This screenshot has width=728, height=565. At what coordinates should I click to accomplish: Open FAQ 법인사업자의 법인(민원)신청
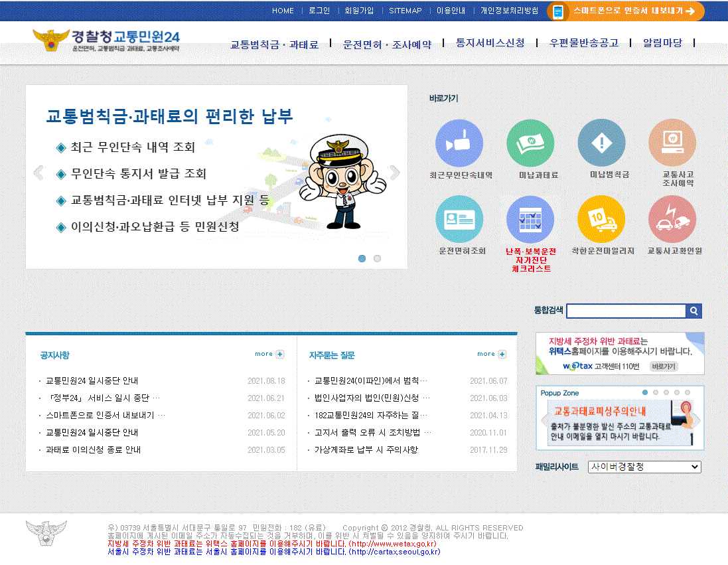click(373, 398)
